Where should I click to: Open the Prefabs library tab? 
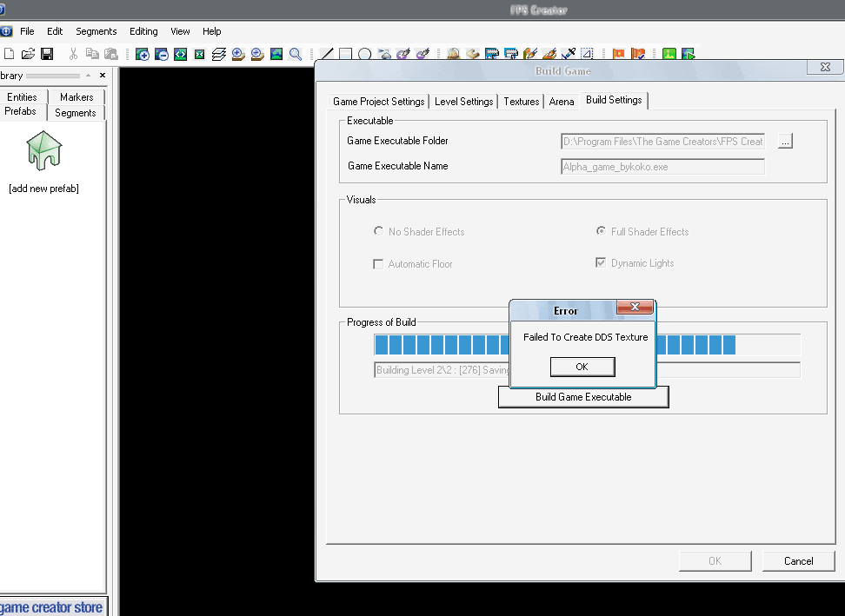21,111
